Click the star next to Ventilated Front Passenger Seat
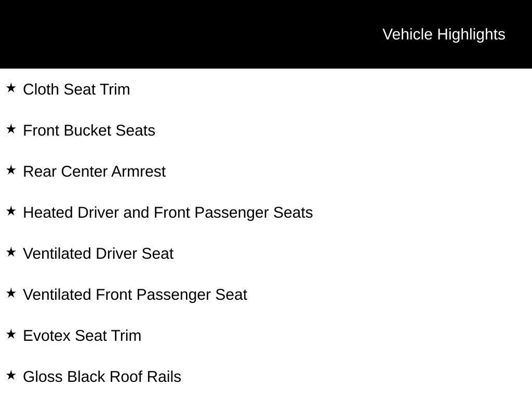 pyautogui.click(x=11, y=293)
